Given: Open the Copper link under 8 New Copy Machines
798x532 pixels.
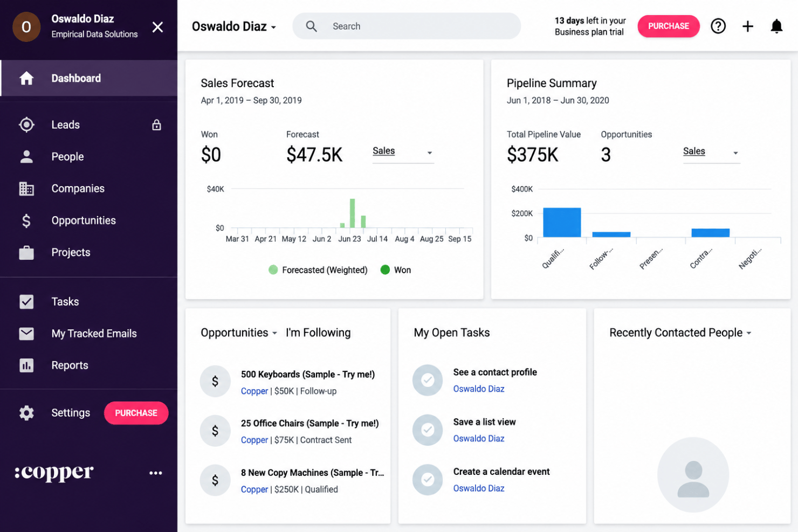Looking at the screenshot, I should (x=254, y=489).
